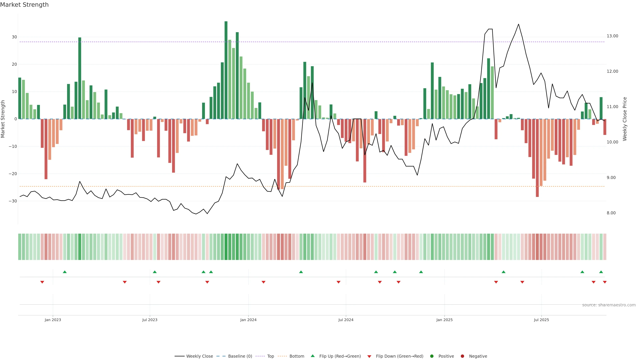Image resolution: width=644 pixels, height=362 pixels.
Task: Click the Market Strength chart title
Action: 24,5
